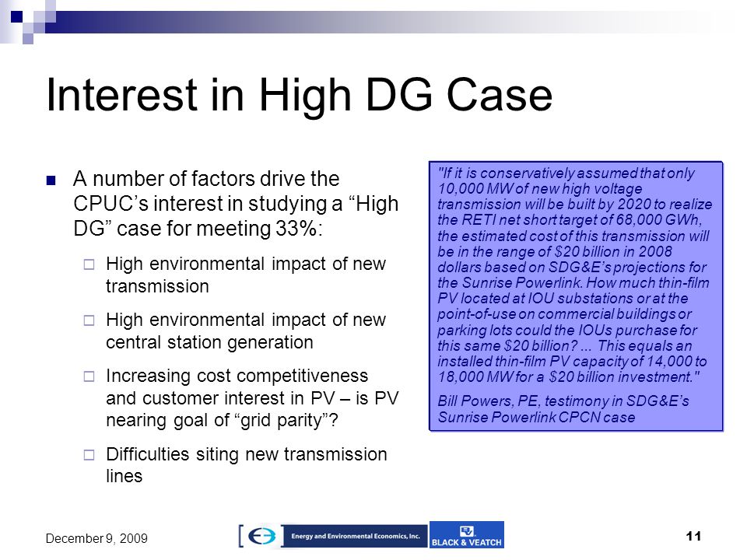Click the main bullet 'A number of factors drive the'

(206, 179)
